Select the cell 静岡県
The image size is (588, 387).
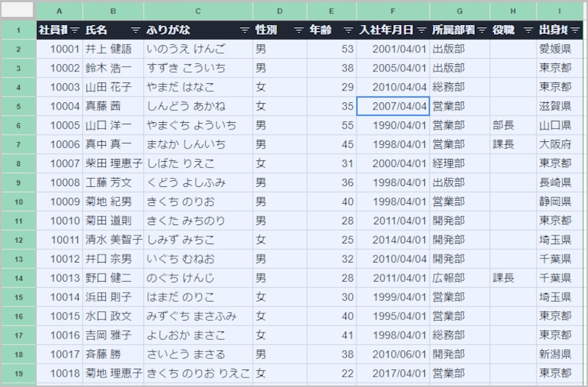[x=559, y=202]
